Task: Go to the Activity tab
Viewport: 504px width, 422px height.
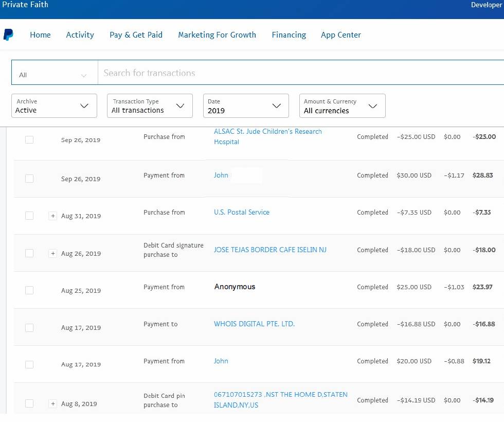Action: pos(80,35)
